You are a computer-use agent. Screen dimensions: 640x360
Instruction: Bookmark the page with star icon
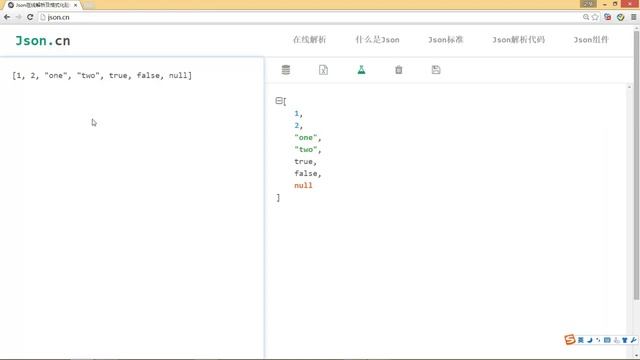point(595,17)
